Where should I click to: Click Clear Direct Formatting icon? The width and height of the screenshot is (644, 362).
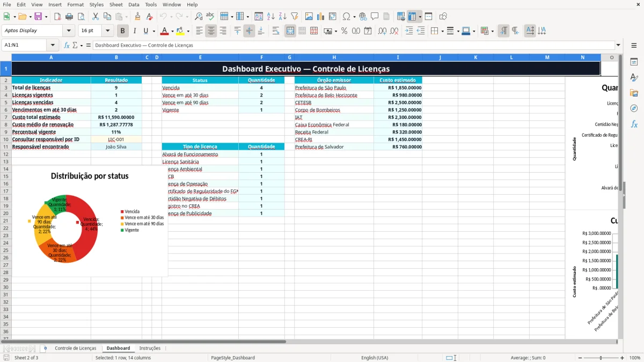coord(149,17)
